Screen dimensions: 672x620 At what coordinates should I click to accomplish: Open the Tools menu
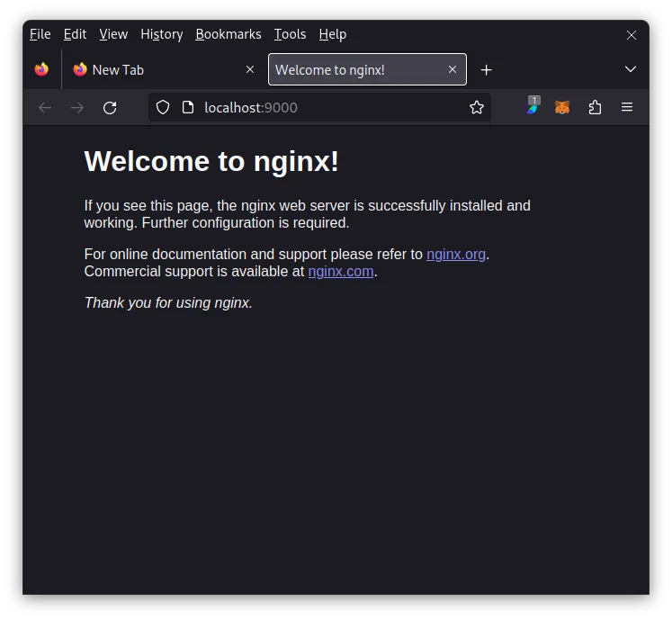pyautogui.click(x=291, y=34)
